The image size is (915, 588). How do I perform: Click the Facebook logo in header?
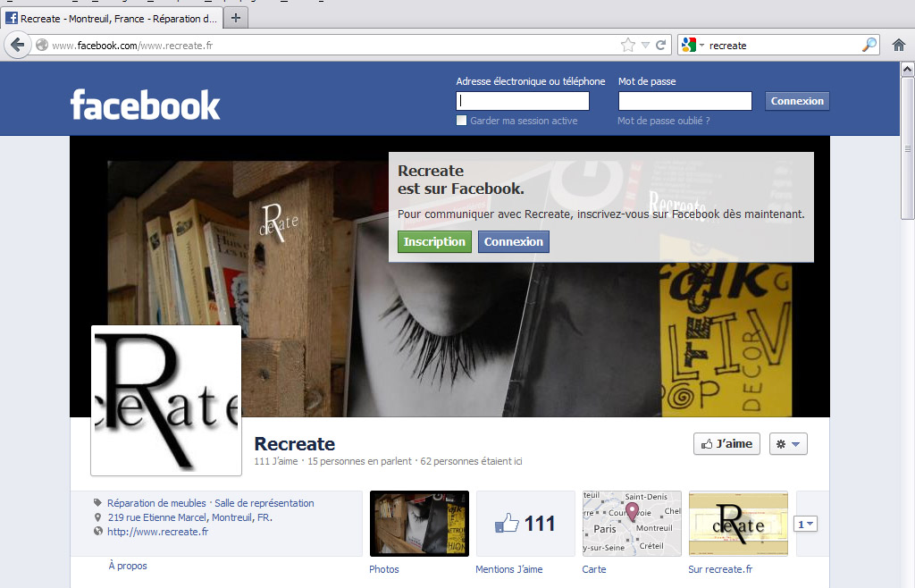click(145, 105)
